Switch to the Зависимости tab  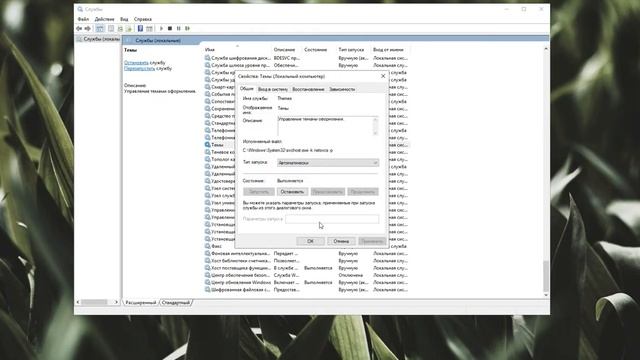click(x=342, y=89)
